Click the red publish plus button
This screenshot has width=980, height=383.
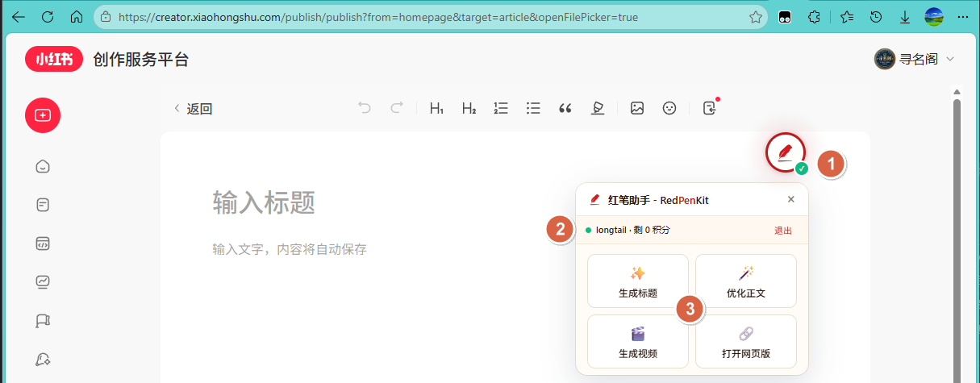tap(43, 115)
